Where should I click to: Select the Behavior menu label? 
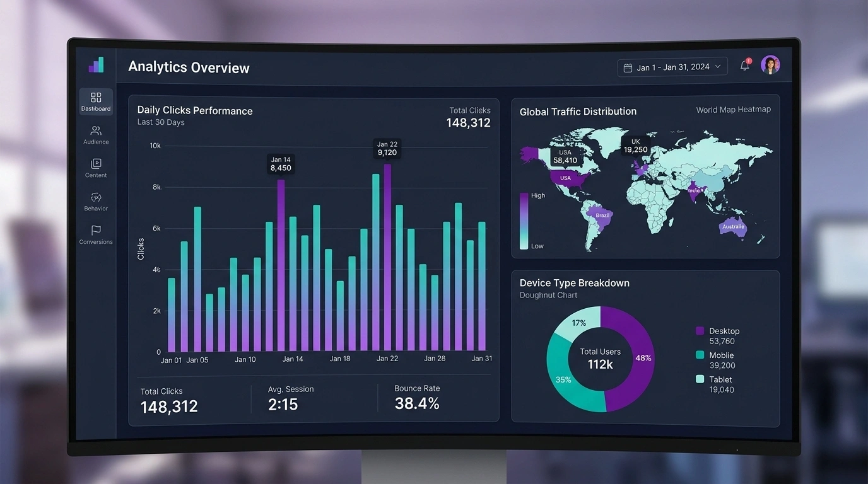(96, 209)
